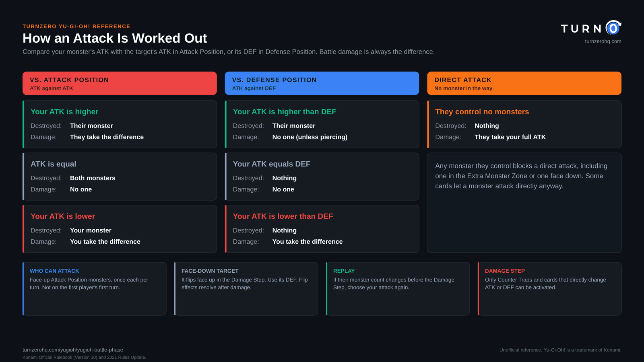The width and height of the screenshot is (644, 362).
Task: Click the 'They control no monsters' card
Action: (524, 124)
